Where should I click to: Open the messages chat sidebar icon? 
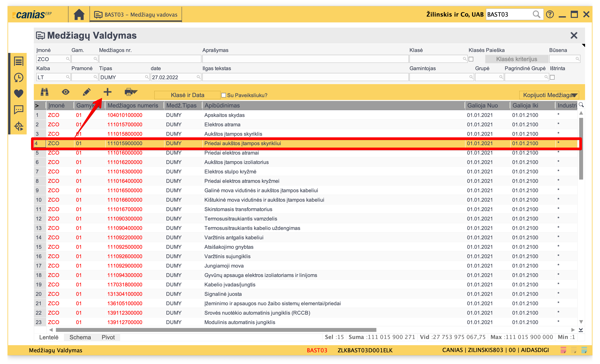(19, 110)
